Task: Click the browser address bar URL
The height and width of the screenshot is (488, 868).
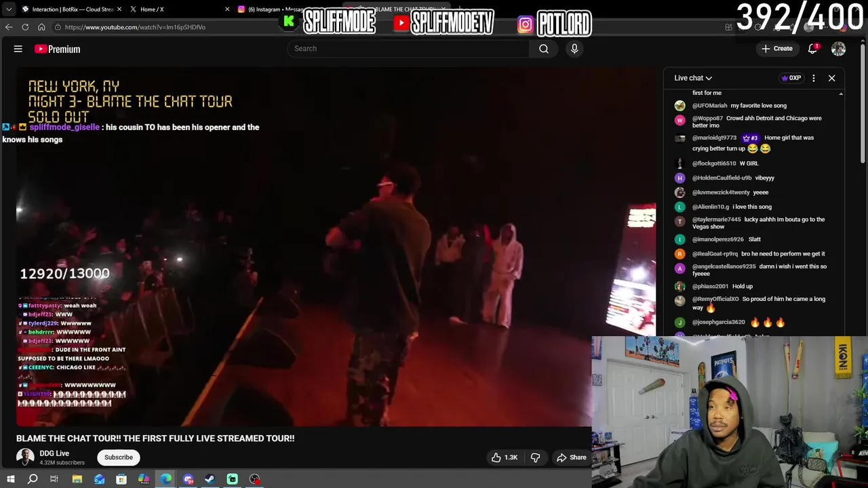Action: (135, 27)
